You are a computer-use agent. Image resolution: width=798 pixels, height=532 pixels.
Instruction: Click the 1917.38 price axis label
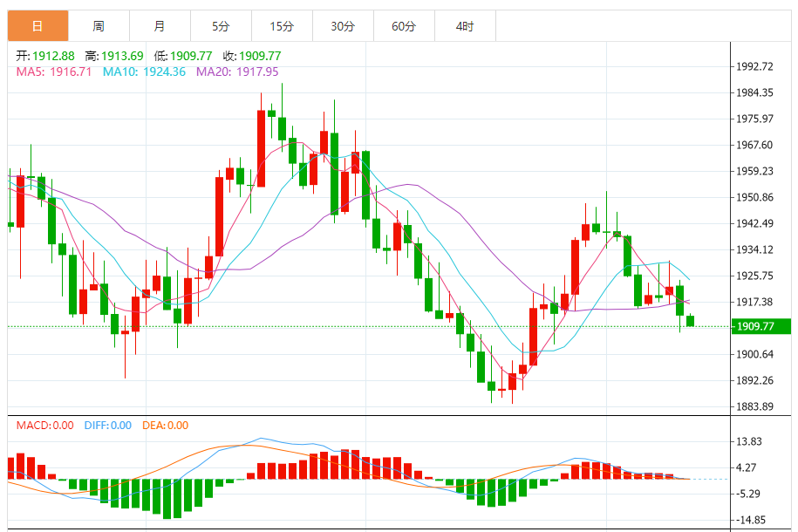(754, 302)
